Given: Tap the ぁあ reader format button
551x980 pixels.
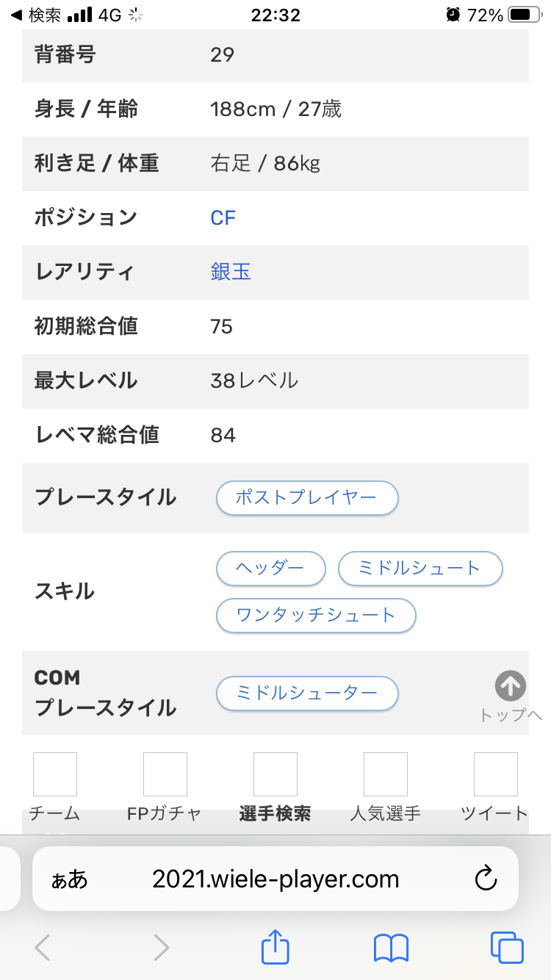Looking at the screenshot, I should click(68, 879).
